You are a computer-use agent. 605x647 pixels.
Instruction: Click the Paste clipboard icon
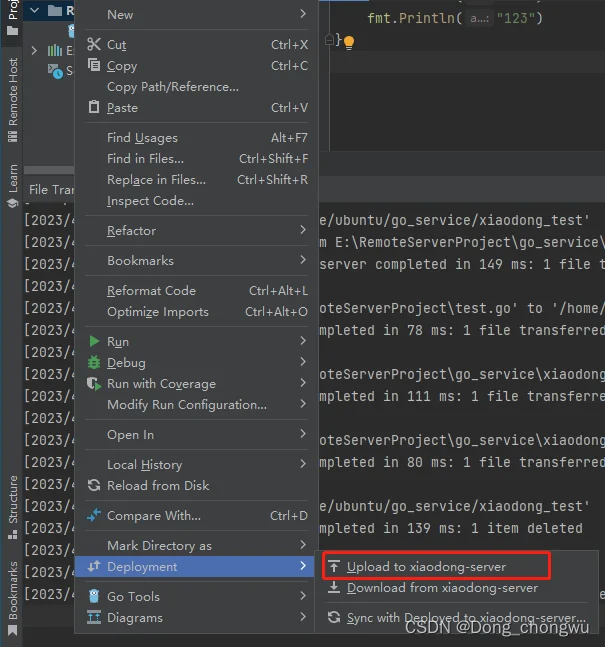point(94,108)
